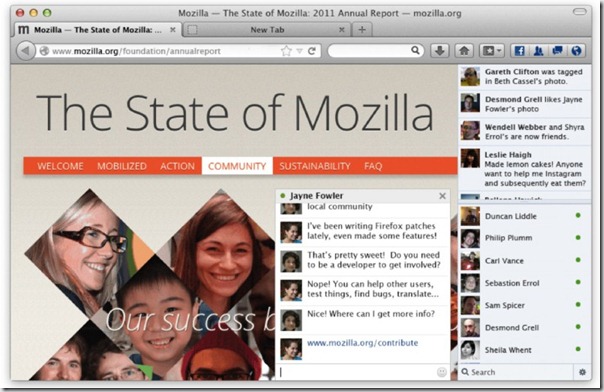Viewport: 604px width, 392px height.
Task: Open a new tab with plus button
Action: [x=362, y=30]
